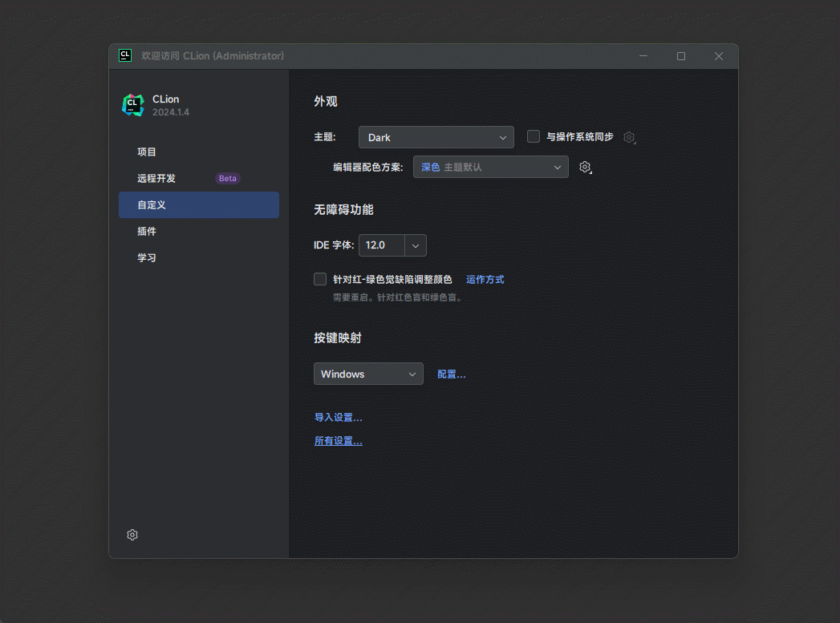Open the 主题 Dark dropdown
The height and width of the screenshot is (623, 840).
coord(436,136)
